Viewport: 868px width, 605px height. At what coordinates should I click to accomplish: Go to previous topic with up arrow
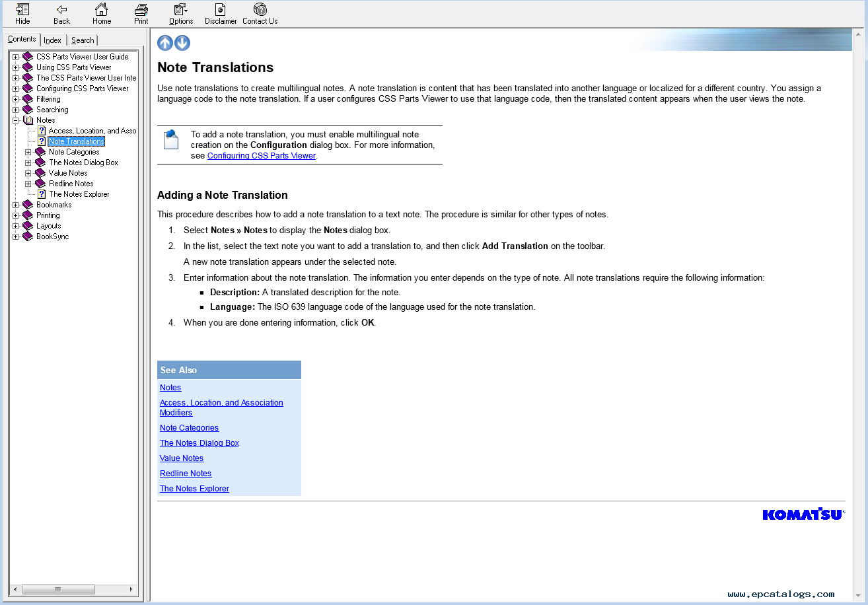(x=165, y=43)
